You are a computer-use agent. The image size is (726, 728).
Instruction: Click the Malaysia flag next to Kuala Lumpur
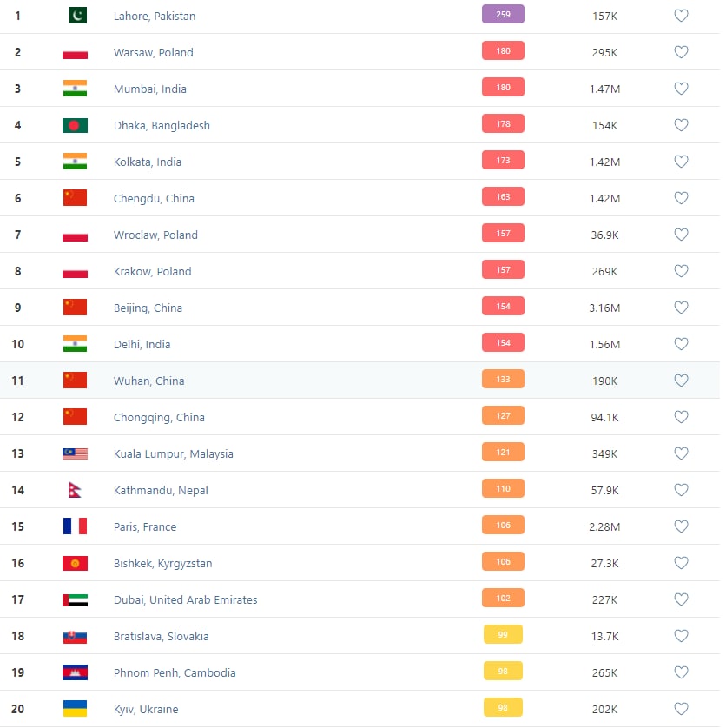coord(75,453)
